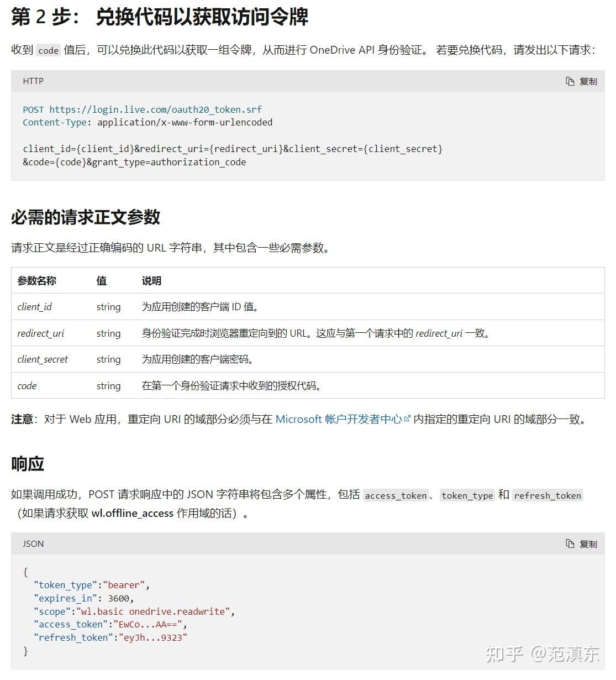Click the 复制 button above the JSON response
This screenshot has height=680, width=616.
click(x=588, y=543)
